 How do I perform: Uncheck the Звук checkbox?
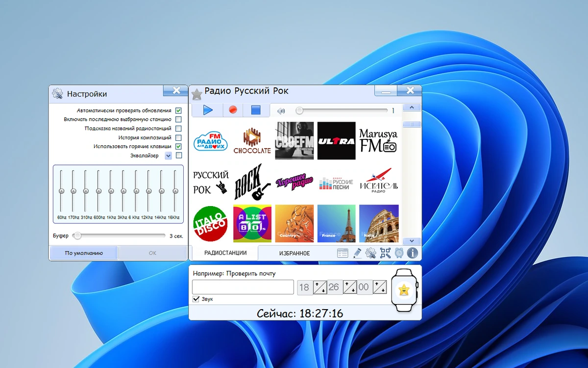pos(196,299)
